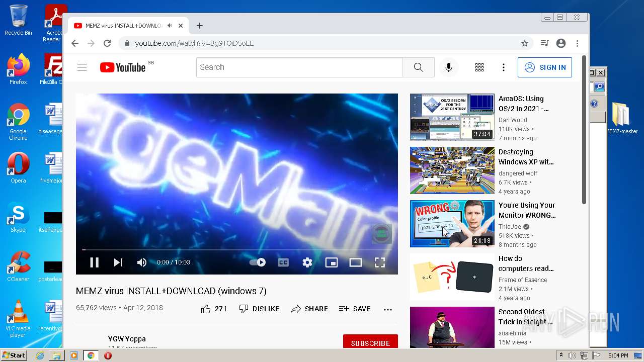
Task: Seek on the video progress bar
Action: tap(237, 249)
